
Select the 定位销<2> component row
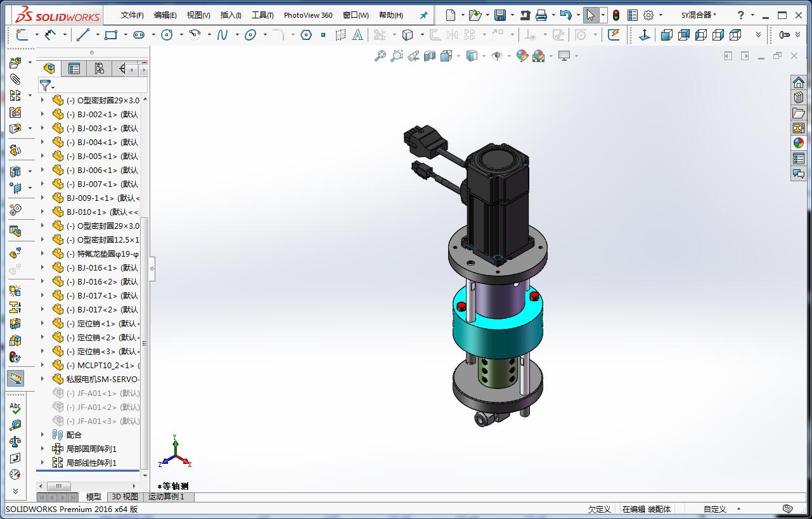(x=95, y=337)
